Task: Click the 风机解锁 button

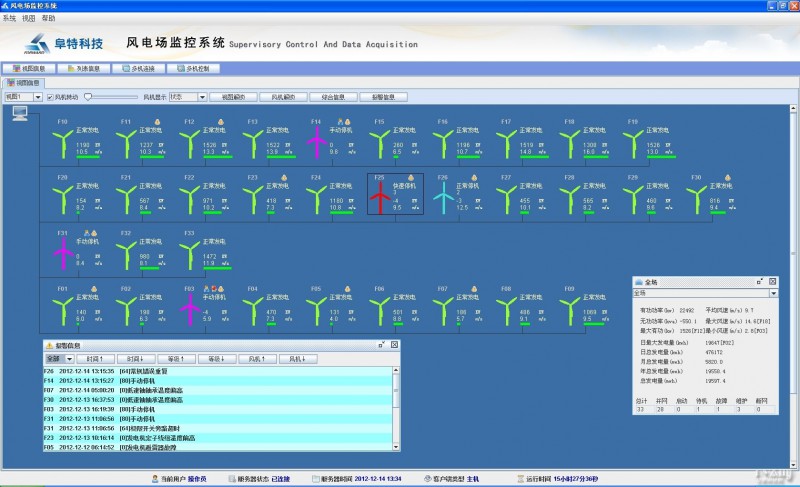Action: point(283,97)
